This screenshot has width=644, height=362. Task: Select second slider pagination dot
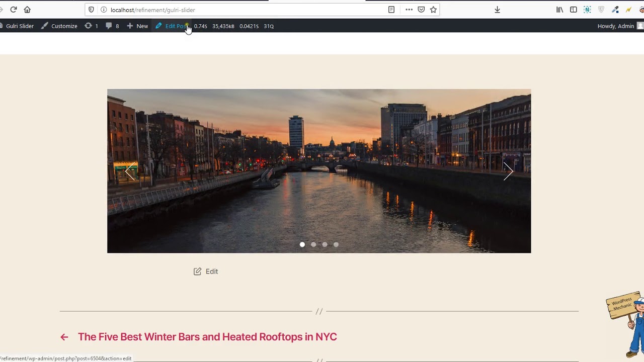coord(313,245)
